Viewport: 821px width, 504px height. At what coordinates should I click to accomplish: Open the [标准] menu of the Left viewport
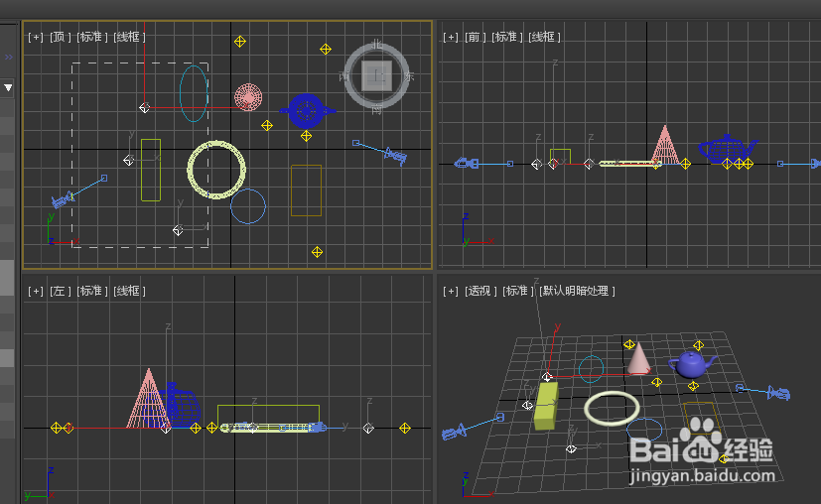(91, 291)
